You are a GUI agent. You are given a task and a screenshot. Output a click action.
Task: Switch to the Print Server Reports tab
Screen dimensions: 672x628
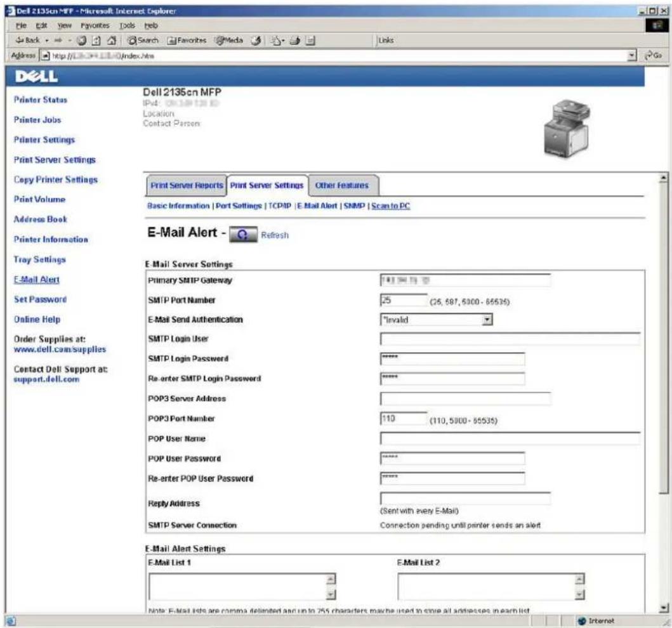[187, 185]
